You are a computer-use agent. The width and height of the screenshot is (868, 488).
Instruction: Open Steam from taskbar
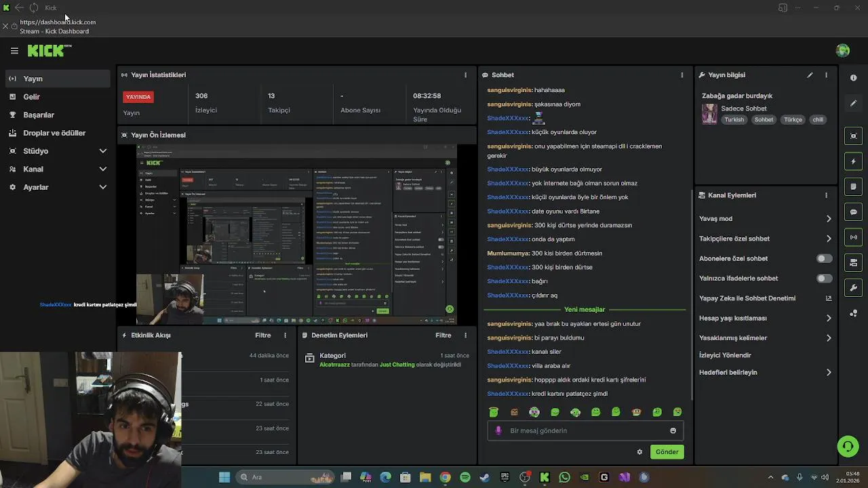point(484,477)
